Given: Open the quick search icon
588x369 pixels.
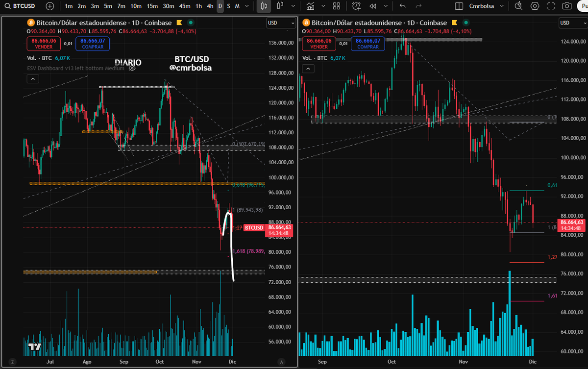Looking at the screenshot, I should coord(518,6).
